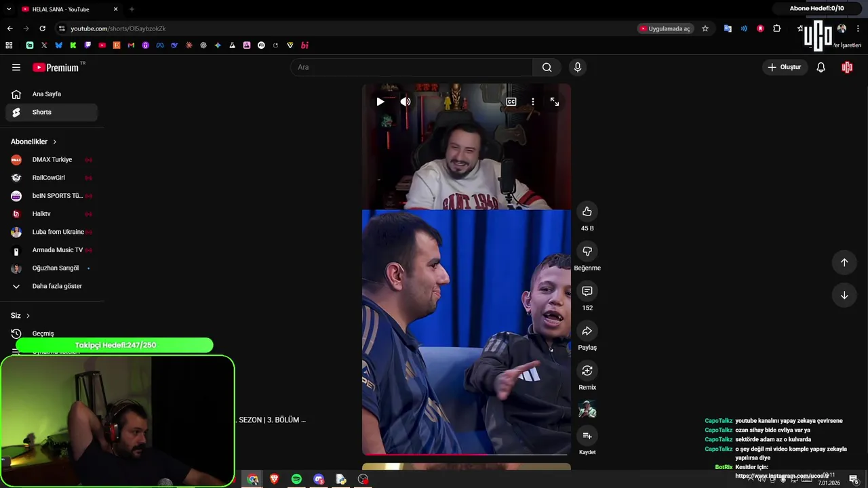The width and height of the screenshot is (868, 488).
Task: Expand the Short to fullscreen
Action: (555, 102)
